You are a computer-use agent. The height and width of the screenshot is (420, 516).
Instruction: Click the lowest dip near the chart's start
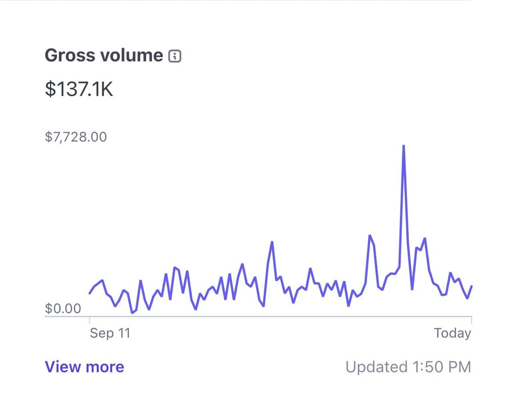coord(132,313)
